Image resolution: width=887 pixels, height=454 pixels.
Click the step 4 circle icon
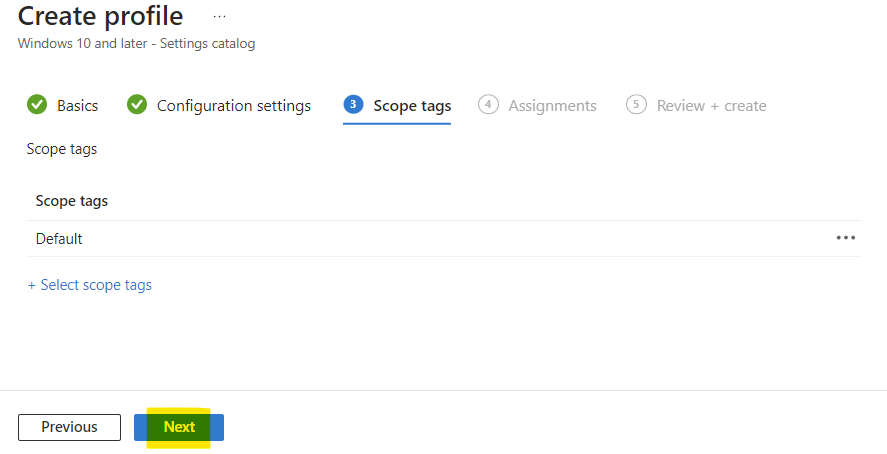pyautogui.click(x=488, y=105)
